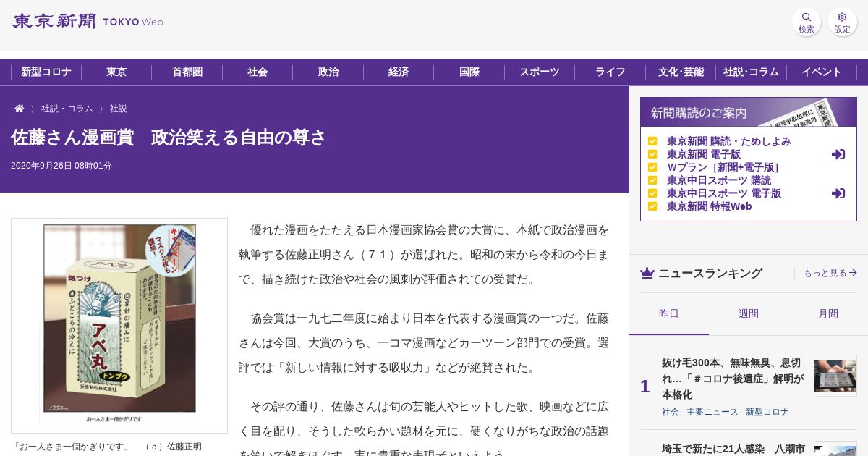Select 首都圏 in the navigation bar
868x456 pixels.
(187, 72)
